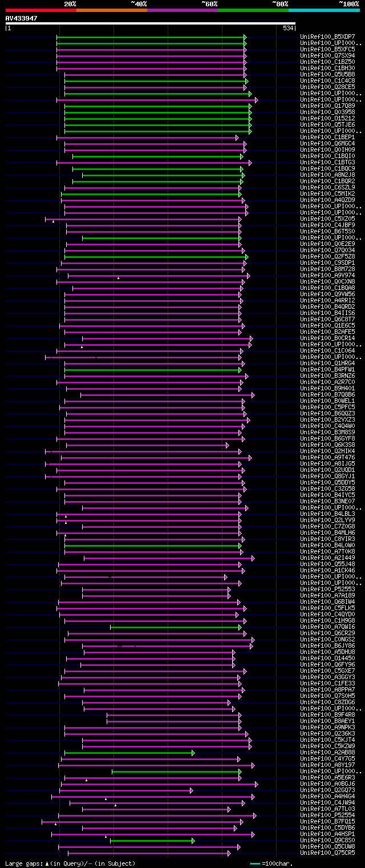Click the UniRef100_A4H4G4 entry
365x868 pixels.
pos(327,797)
